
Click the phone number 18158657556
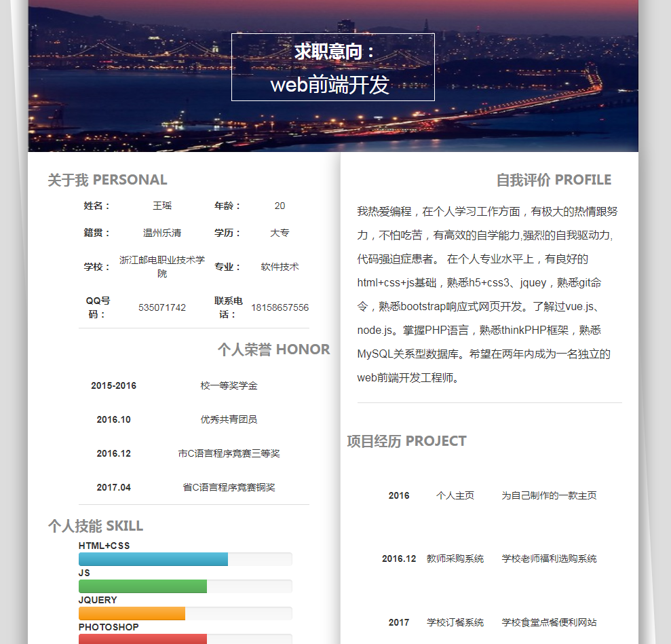point(280,307)
